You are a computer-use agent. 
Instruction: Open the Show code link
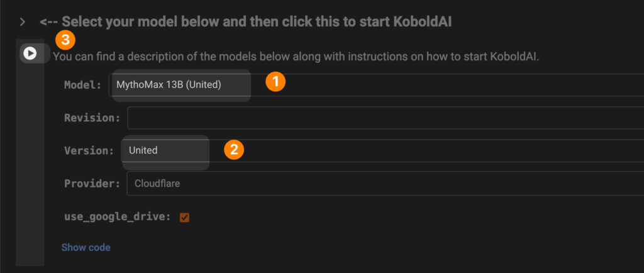click(86, 247)
